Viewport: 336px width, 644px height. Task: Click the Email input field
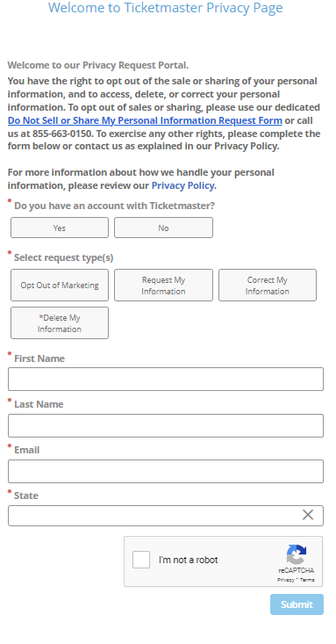tap(166, 471)
